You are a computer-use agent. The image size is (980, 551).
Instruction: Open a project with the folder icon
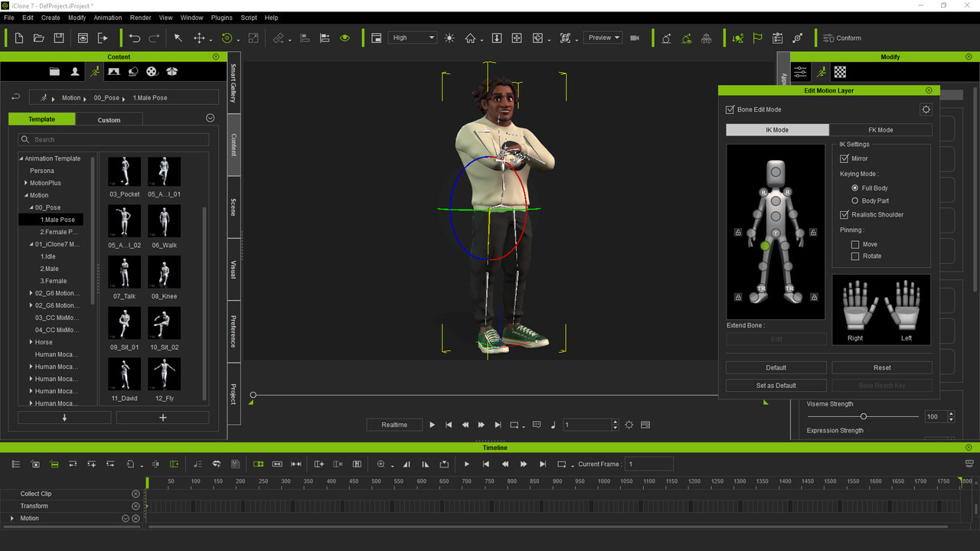click(39, 38)
